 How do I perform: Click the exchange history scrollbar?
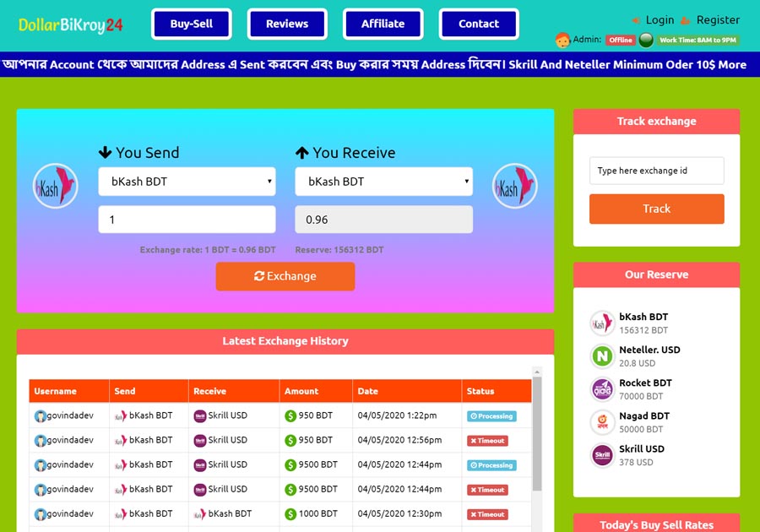click(x=537, y=431)
